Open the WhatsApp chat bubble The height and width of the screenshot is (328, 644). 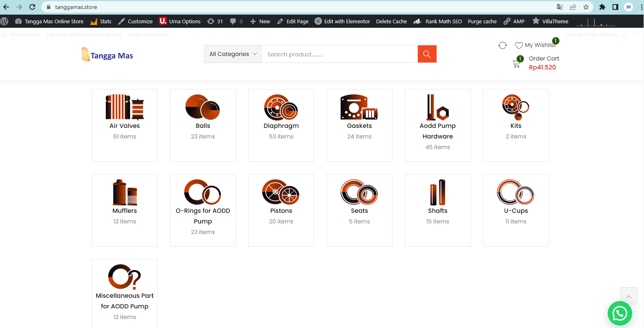pos(619,313)
